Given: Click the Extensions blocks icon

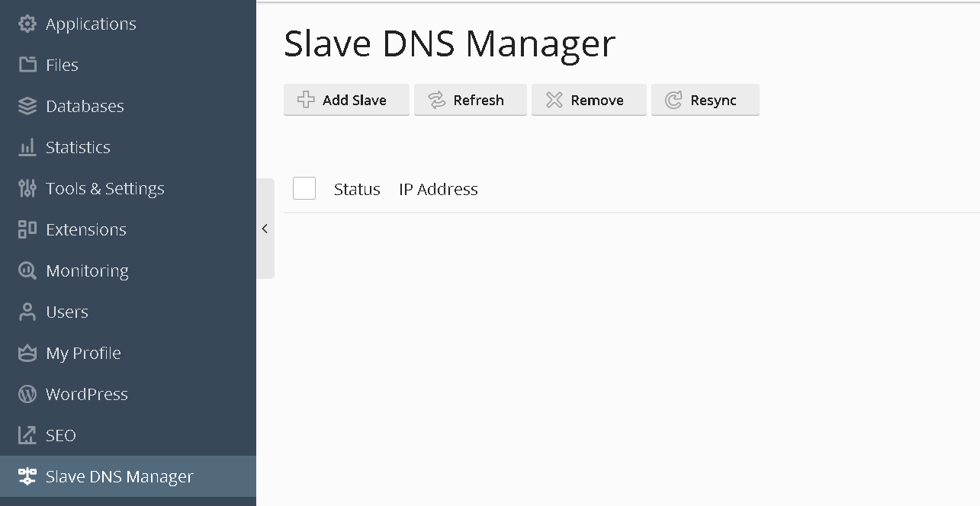Looking at the screenshot, I should coord(27,229).
